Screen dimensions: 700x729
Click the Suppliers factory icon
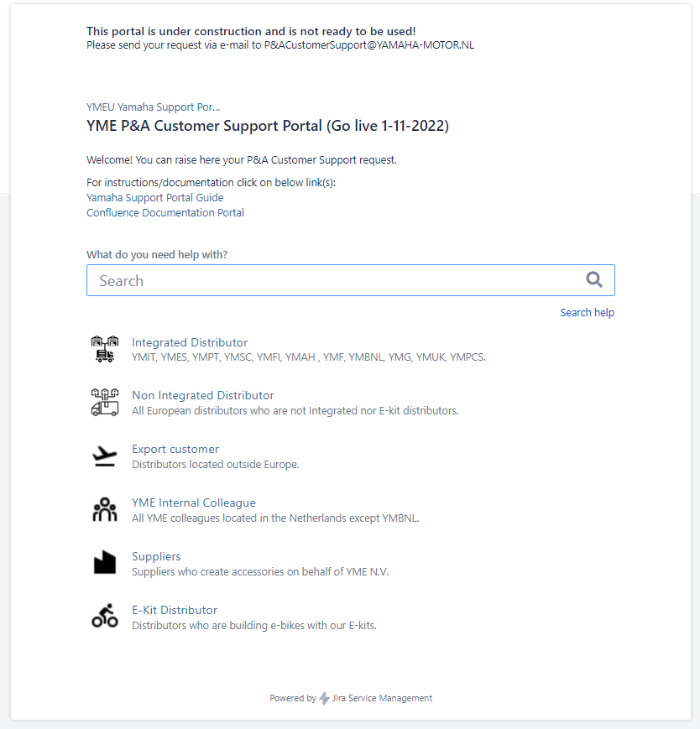[x=105, y=562]
